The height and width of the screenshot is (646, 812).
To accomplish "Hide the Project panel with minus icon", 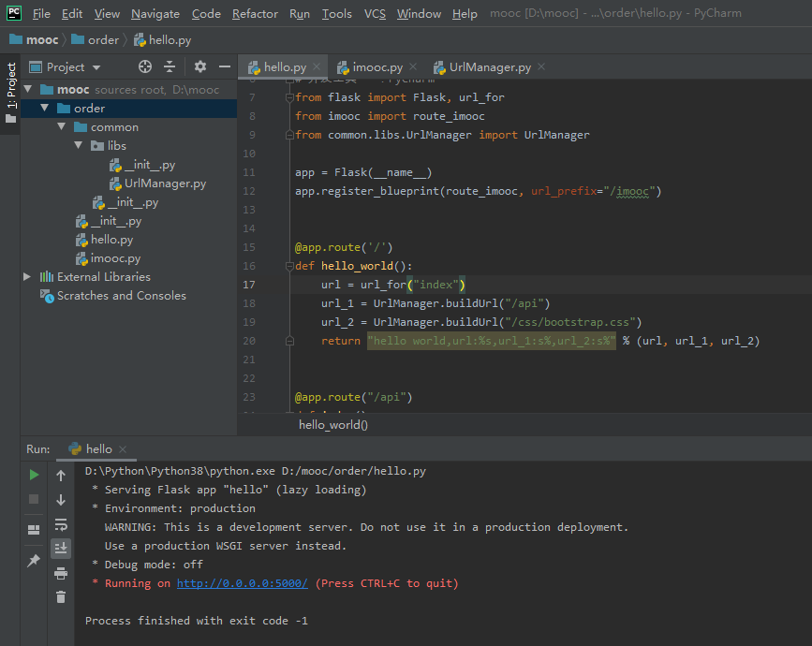I will click(x=225, y=66).
